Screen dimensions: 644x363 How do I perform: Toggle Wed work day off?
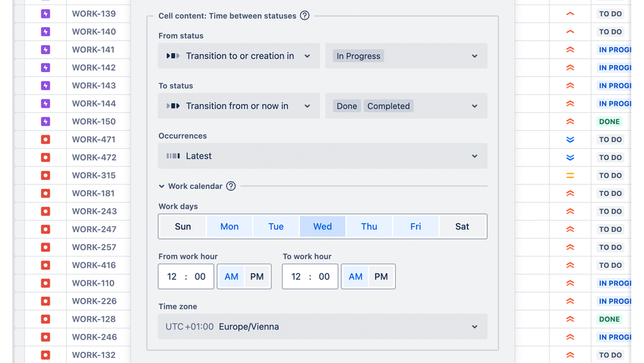point(322,226)
